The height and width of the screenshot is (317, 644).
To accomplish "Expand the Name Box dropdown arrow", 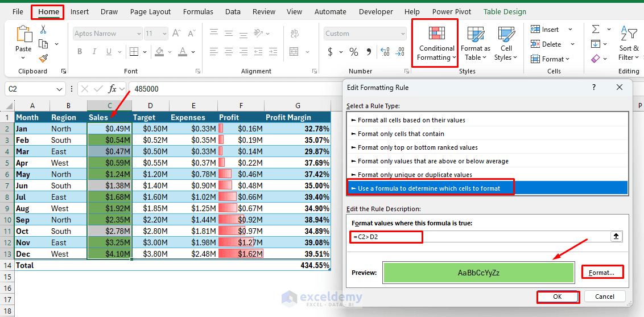I will (59, 89).
